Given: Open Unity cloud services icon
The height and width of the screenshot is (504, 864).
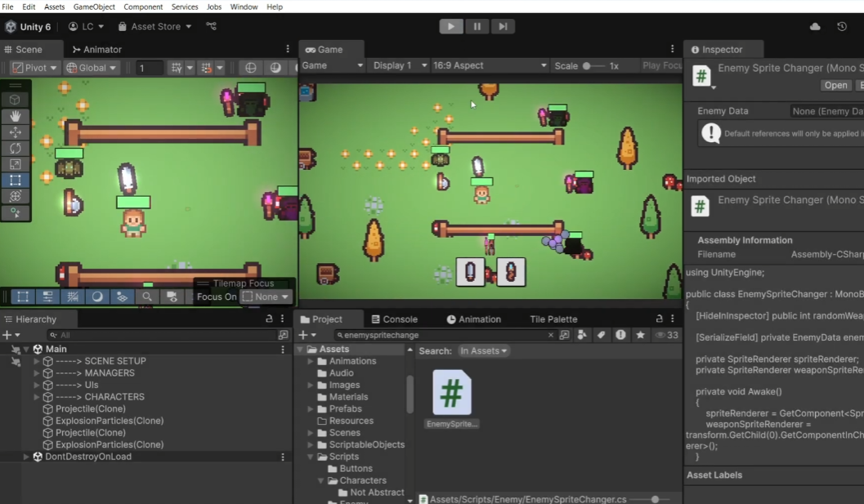Looking at the screenshot, I should [x=815, y=26].
